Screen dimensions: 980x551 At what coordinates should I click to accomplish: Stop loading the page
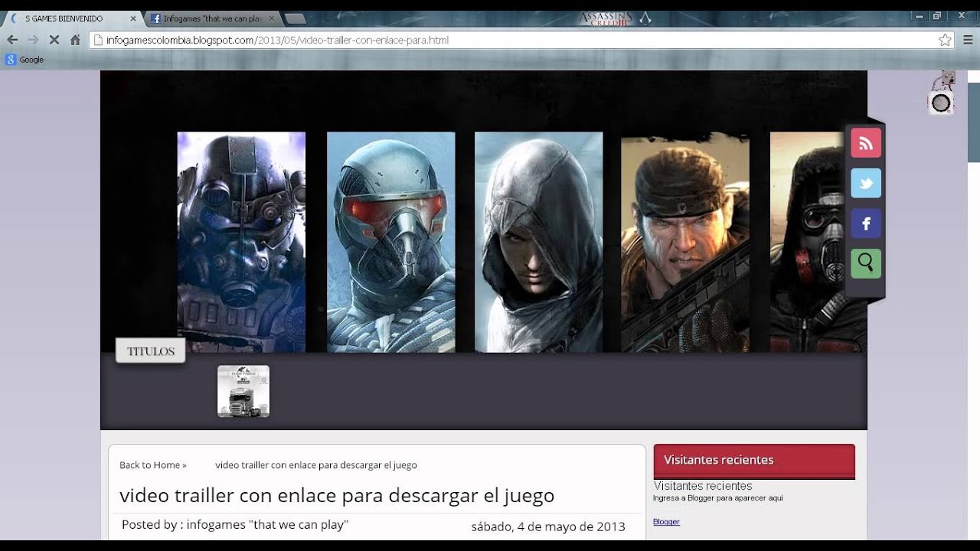point(54,40)
